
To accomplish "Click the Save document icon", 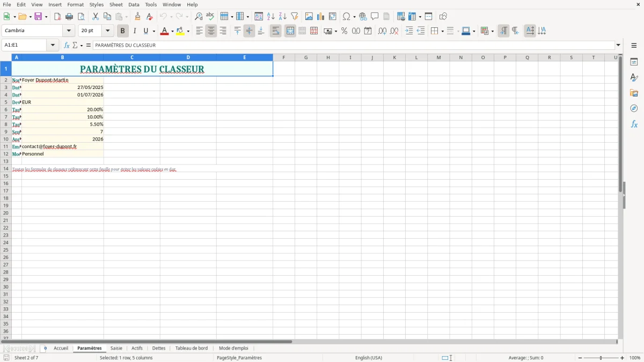I will (x=38, y=17).
